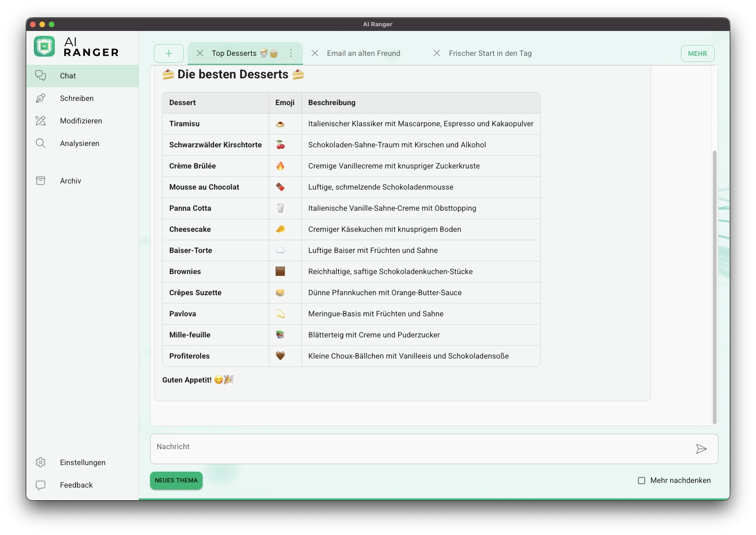This screenshot has width=756, height=535.
Task: Open the Schreiben section
Action: (x=83, y=98)
